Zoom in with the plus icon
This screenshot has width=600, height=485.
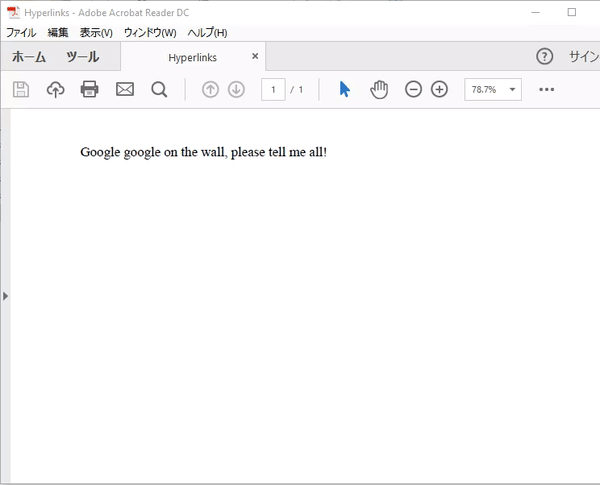pos(439,89)
